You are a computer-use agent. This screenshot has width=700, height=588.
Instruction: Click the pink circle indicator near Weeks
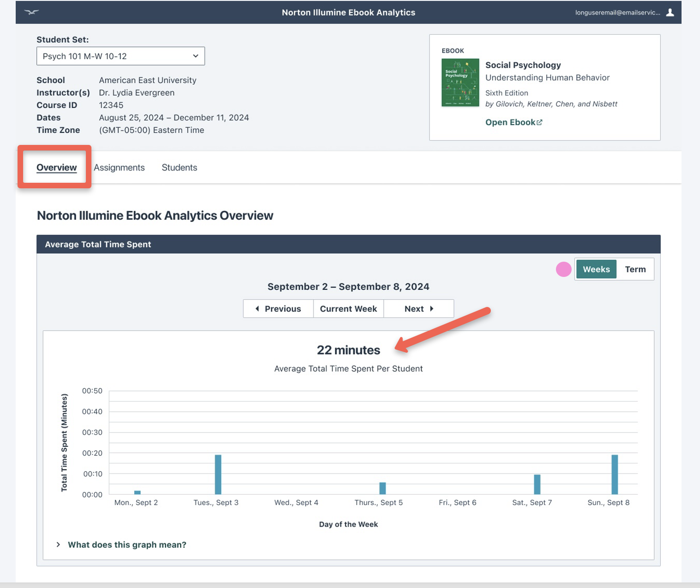pyautogui.click(x=563, y=269)
